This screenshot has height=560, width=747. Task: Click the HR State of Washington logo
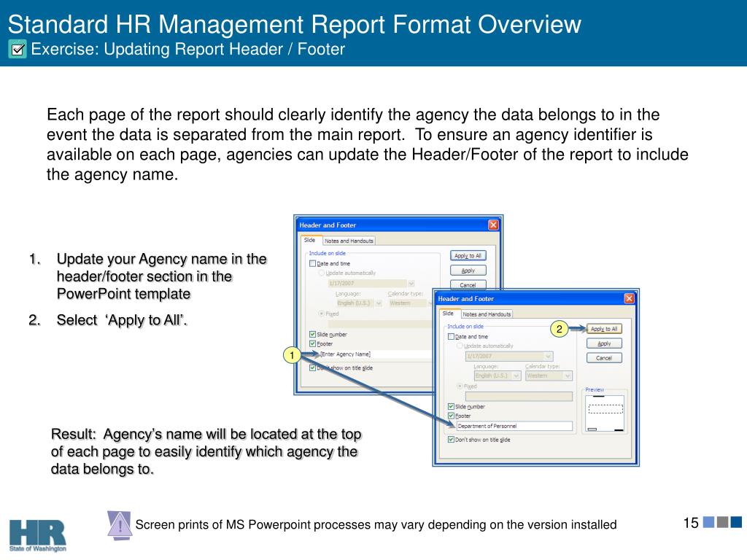point(38,536)
